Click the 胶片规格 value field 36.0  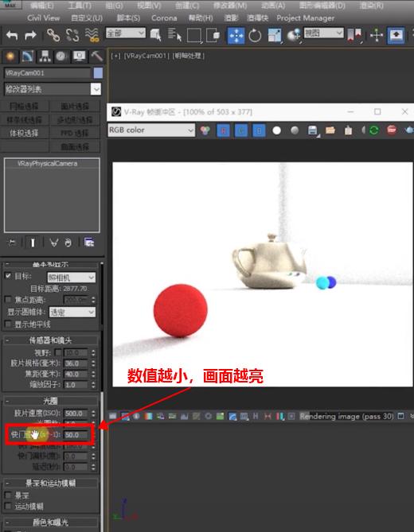(x=76, y=363)
